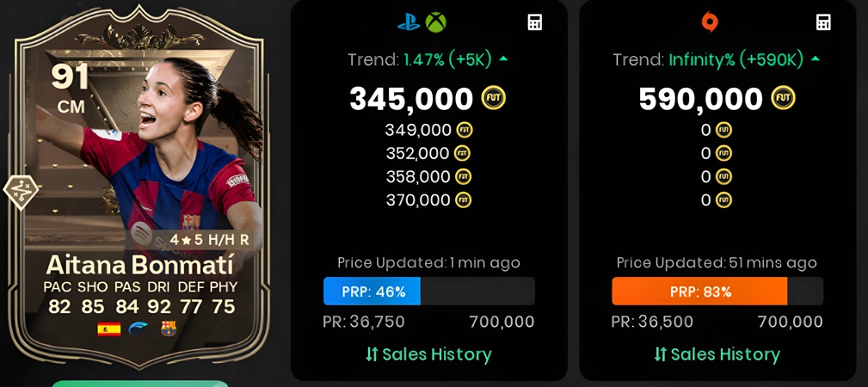Select the chemistry style diamond icon on card
This screenshot has height=387, width=868.
tap(21, 192)
